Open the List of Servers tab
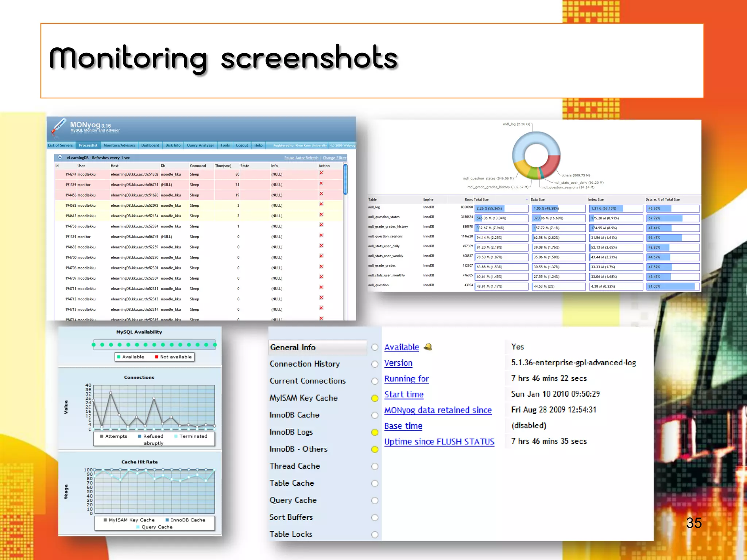Image resolution: width=747 pixels, height=560 pixels. pos(60,145)
